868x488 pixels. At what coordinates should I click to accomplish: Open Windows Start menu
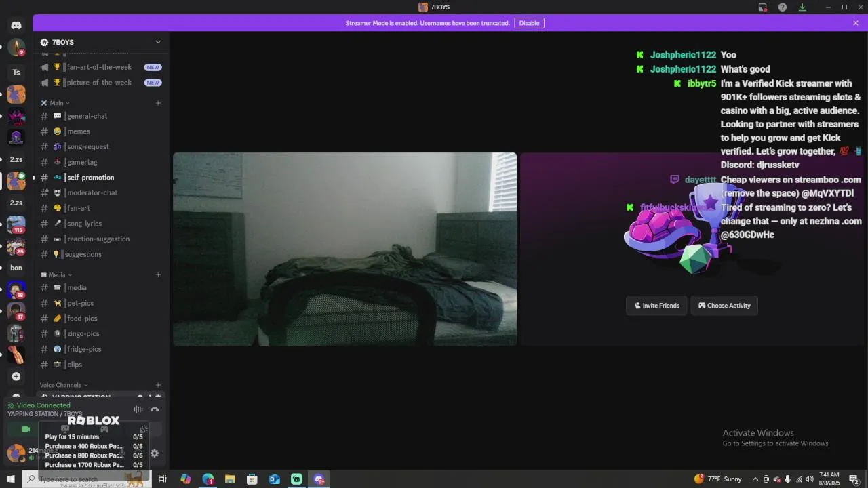(x=10, y=479)
